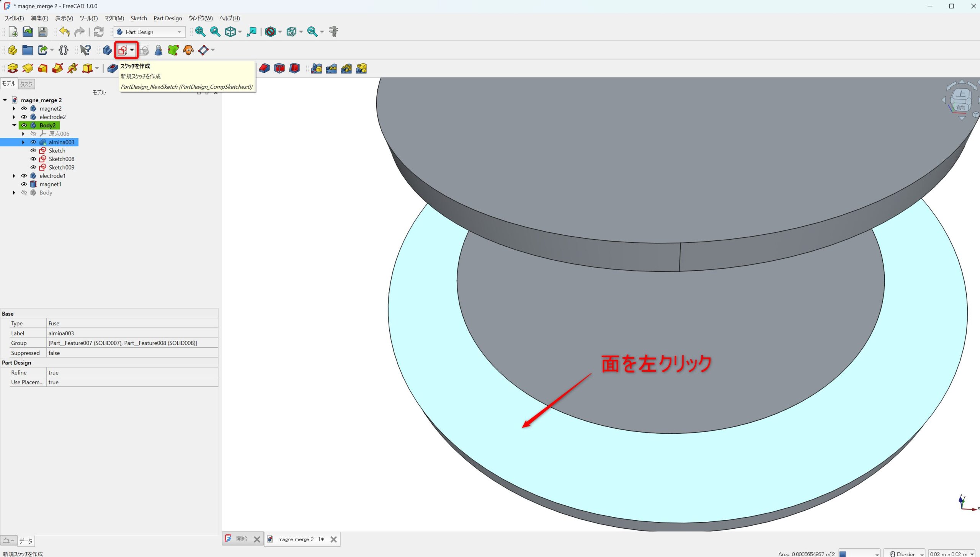Expand the almina003 tree node
This screenshot has width=980, height=557.
point(23,142)
